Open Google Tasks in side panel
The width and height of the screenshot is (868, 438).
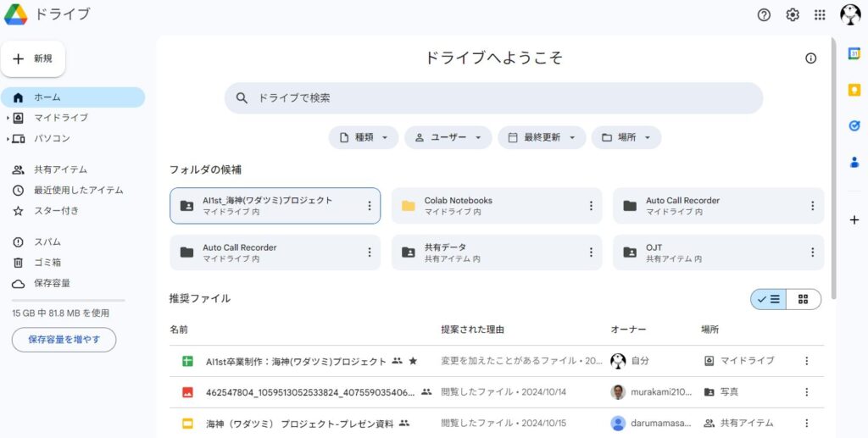tap(854, 126)
